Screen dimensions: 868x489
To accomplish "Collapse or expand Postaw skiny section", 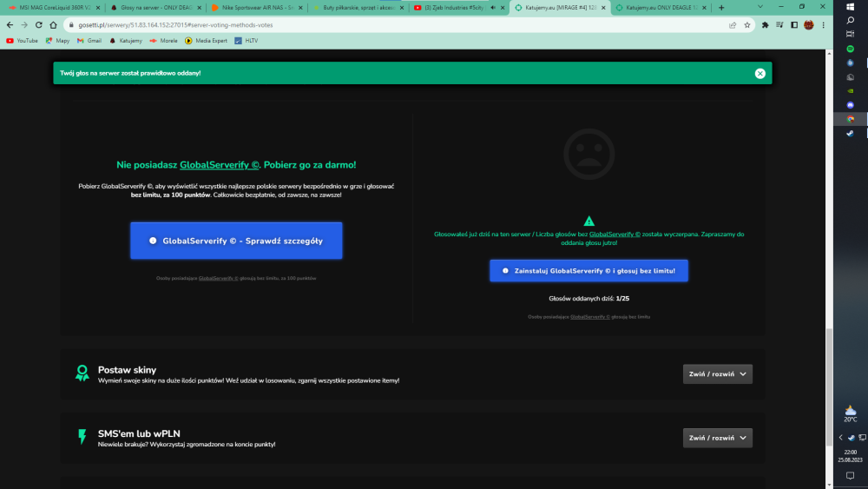I will (718, 373).
